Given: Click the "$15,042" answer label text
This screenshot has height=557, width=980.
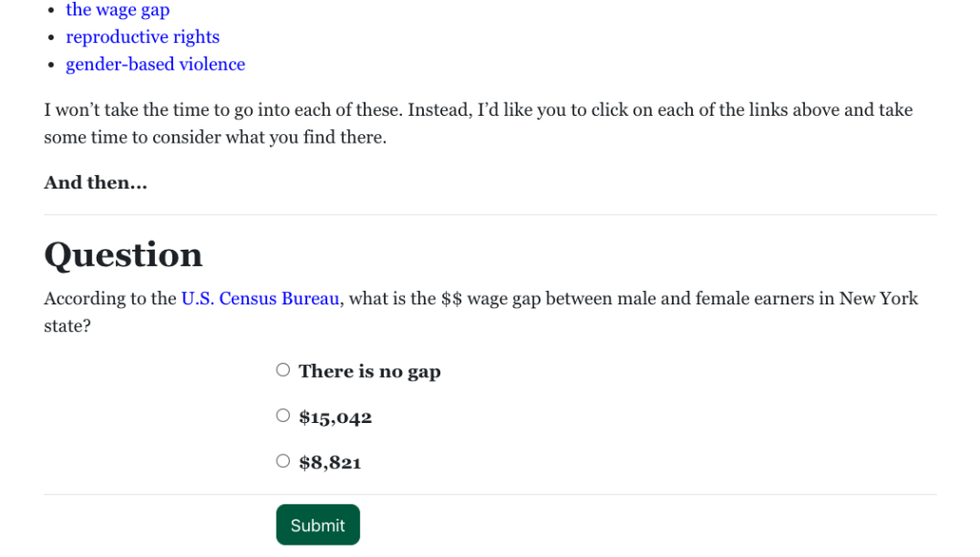Looking at the screenshot, I should click(x=335, y=417).
